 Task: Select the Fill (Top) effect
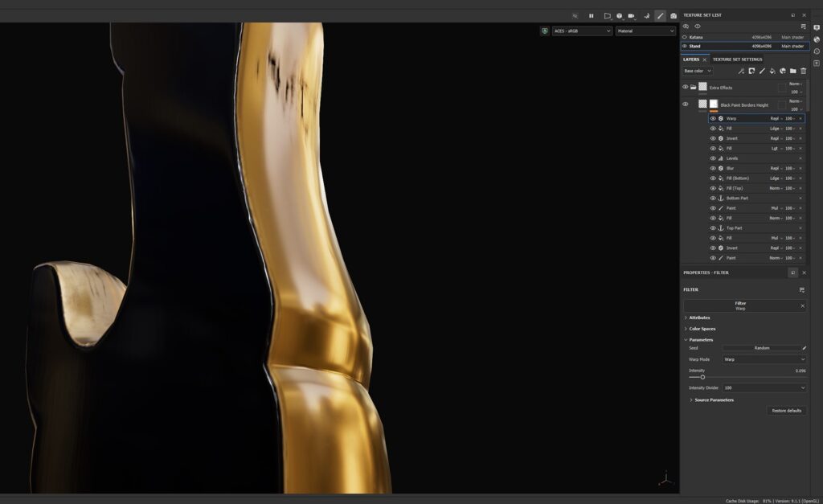pyautogui.click(x=756, y=188)
